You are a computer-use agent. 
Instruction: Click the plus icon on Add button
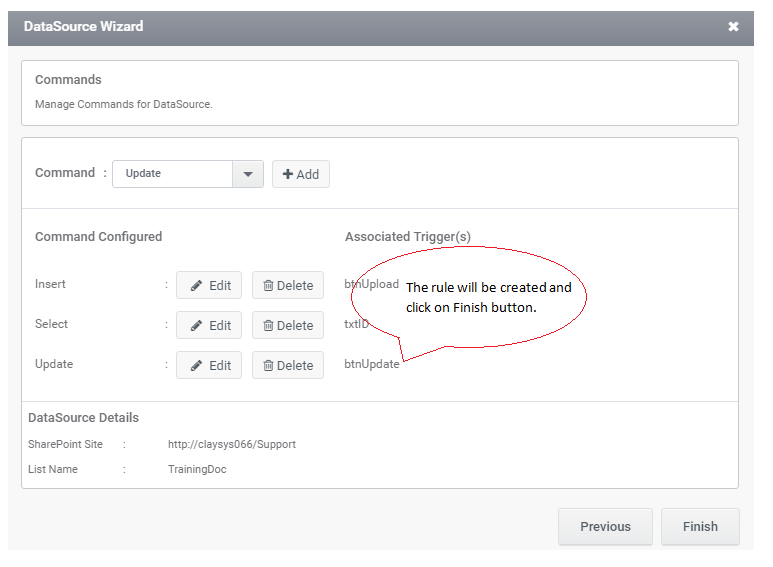click(288, 174)
